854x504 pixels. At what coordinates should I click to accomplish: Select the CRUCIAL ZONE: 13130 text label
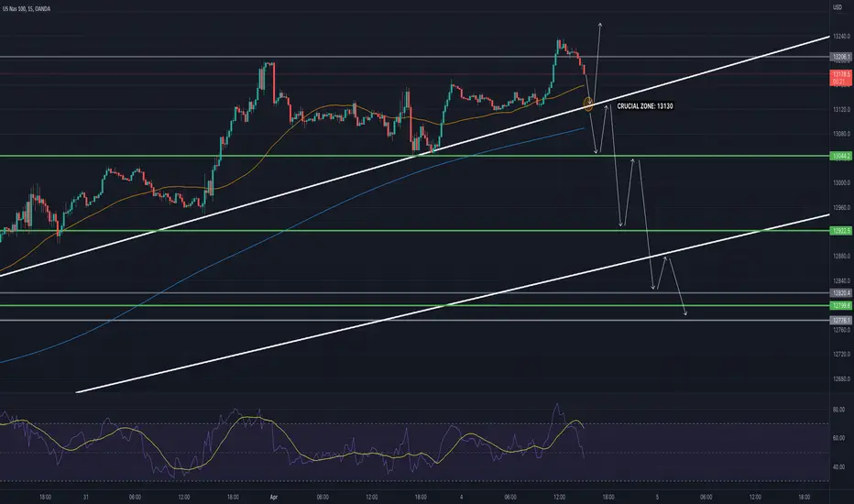click(645, 106)
